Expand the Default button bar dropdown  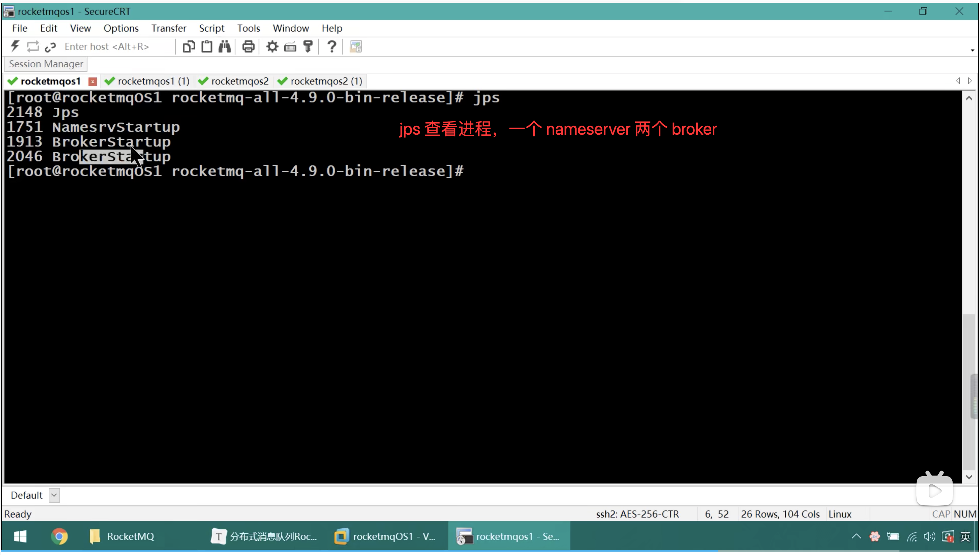pyautogui.click(x=54, y=496)
